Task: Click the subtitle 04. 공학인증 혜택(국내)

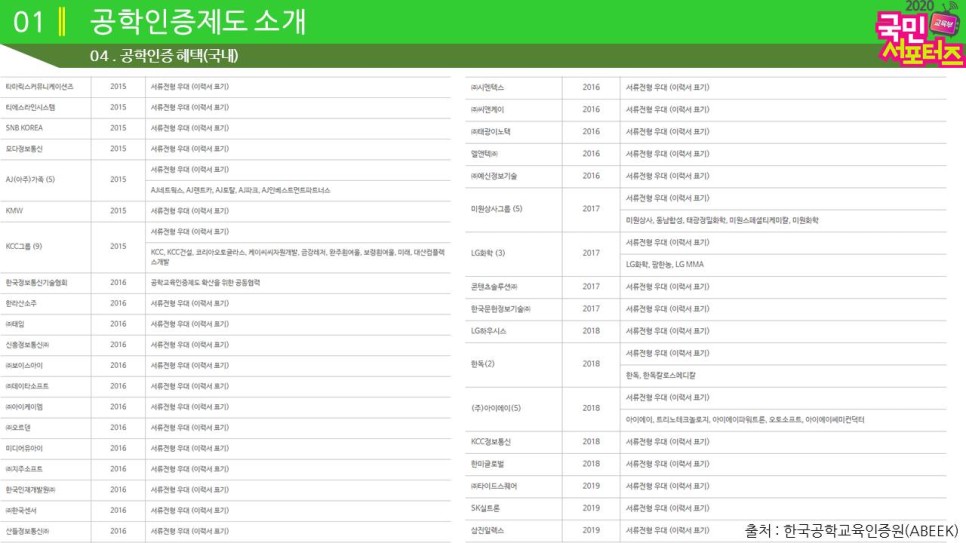Action: 164,56
